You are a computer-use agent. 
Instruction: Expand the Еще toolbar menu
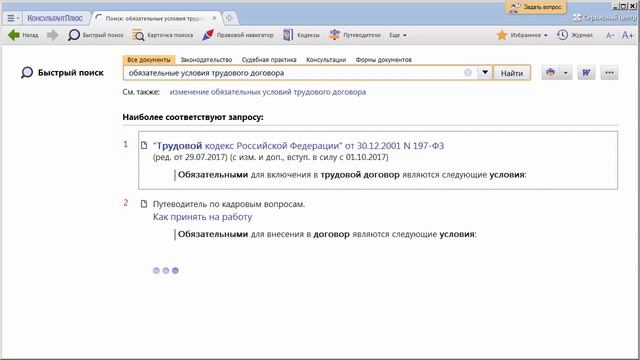pyautogui.click(x=398, y=35)
